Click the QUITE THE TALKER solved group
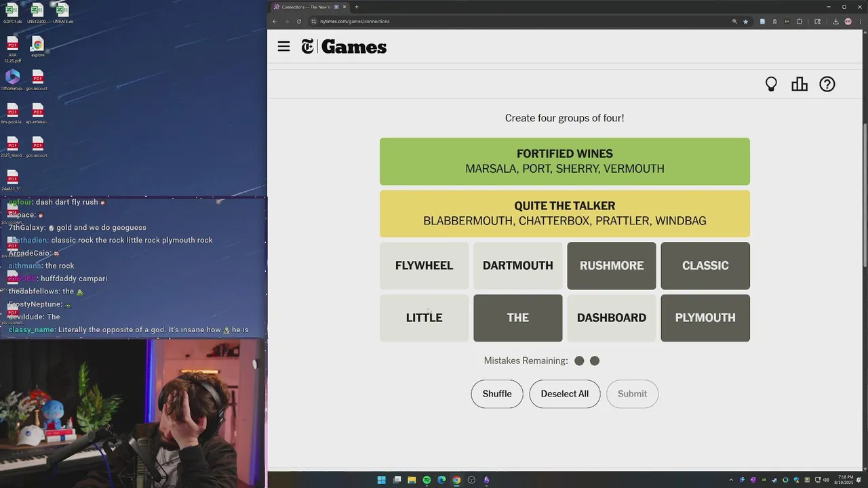Image resolution: width=868 pixels, height=488 pixels. [565, 213]
